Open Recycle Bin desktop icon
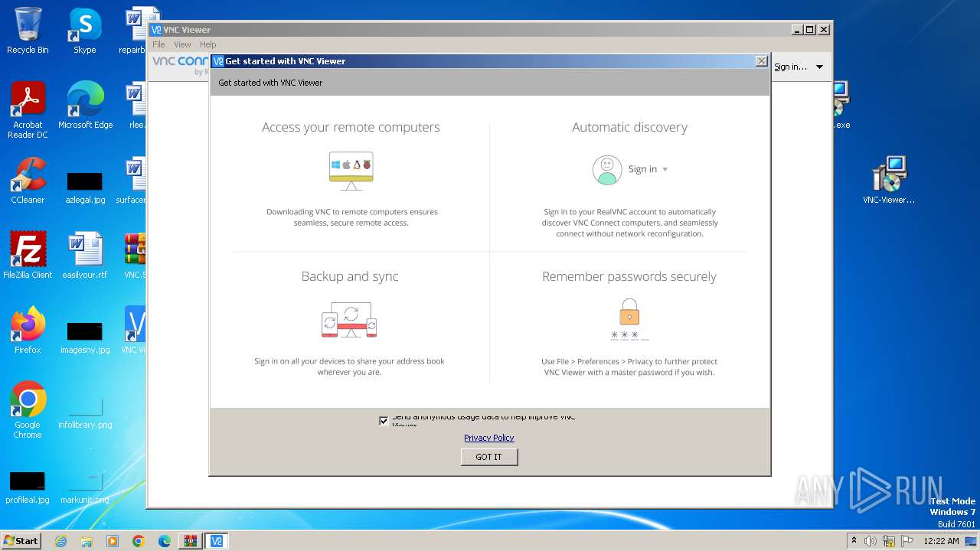 click(28, 31)
